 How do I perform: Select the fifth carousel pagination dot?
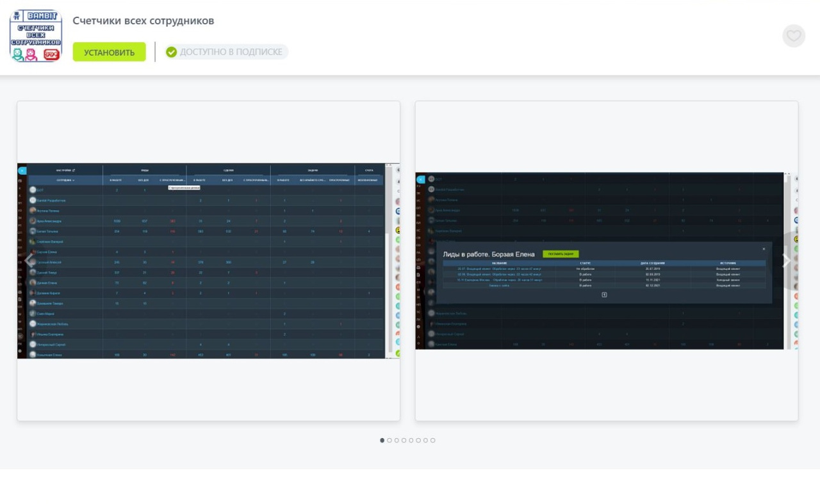(x=411, y=441)
